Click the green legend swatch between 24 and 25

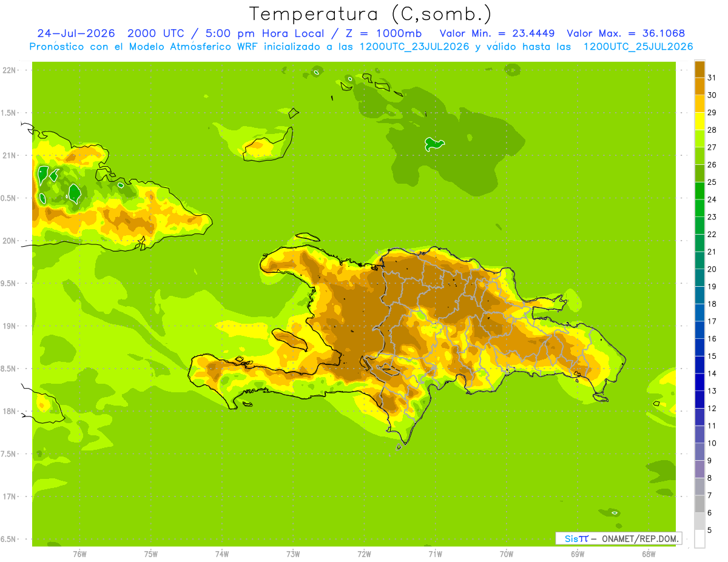pyautogui.click(x=699, y=190)
